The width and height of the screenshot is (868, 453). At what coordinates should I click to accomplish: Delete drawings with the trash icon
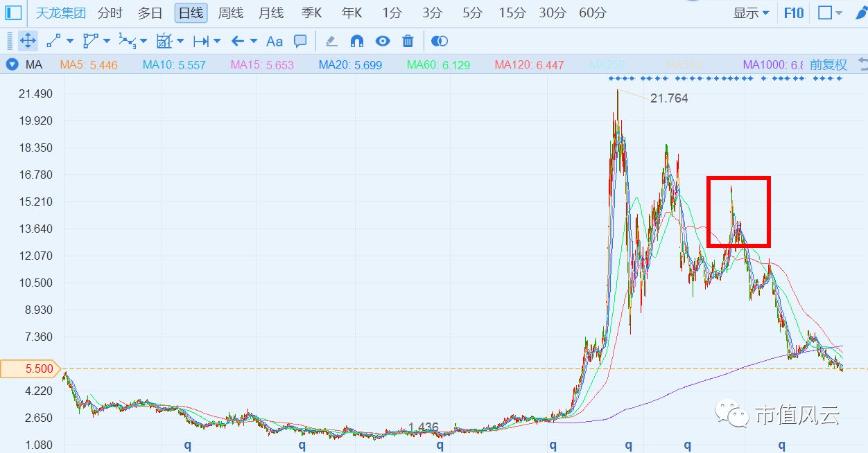pyautogui.click(x=408, y=42)
